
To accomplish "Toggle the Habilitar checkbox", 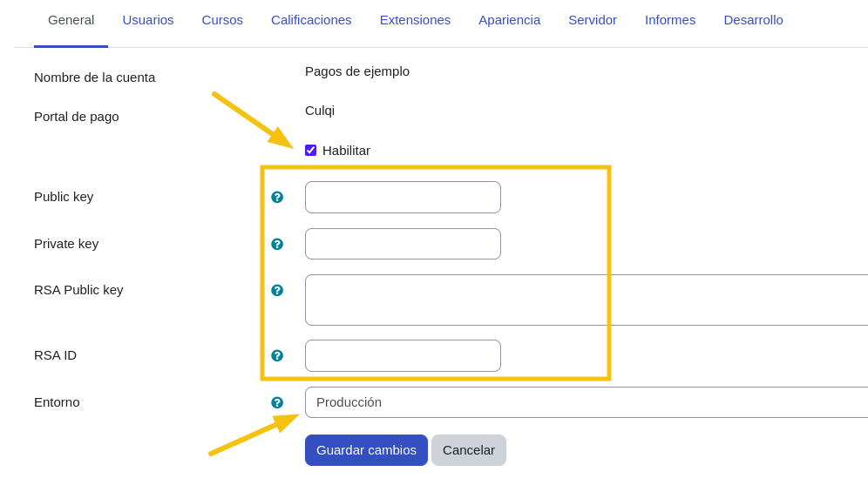I will point(311,150).
